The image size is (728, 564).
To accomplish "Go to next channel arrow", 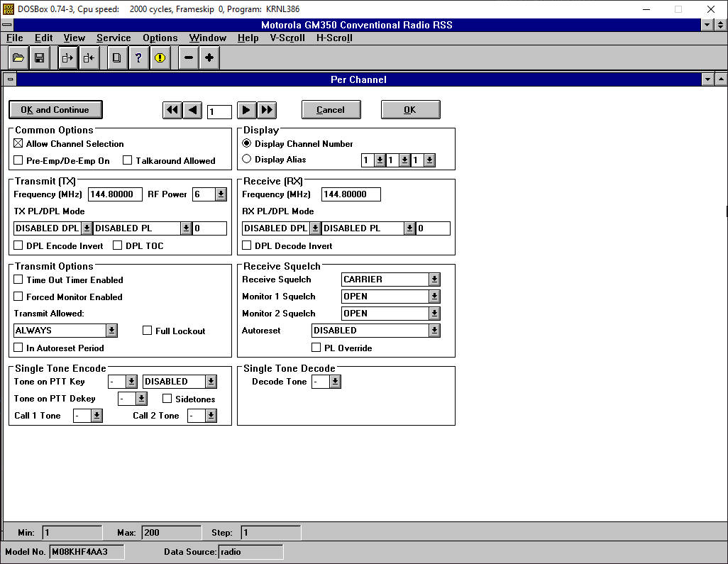I will coord(246,110).
